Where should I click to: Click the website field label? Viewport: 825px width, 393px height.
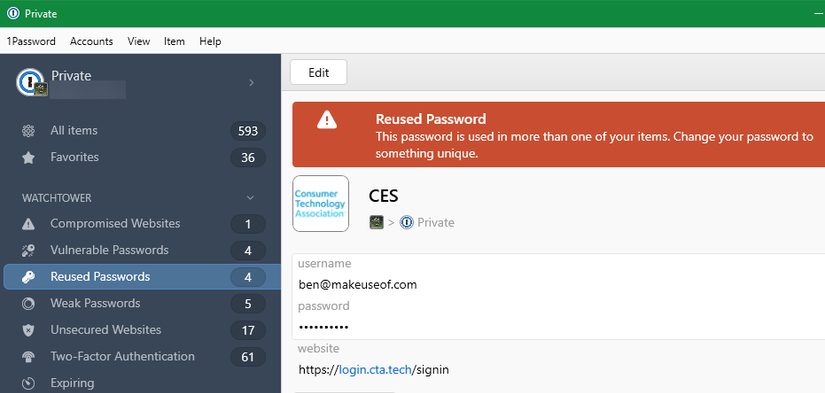point(318,348)
